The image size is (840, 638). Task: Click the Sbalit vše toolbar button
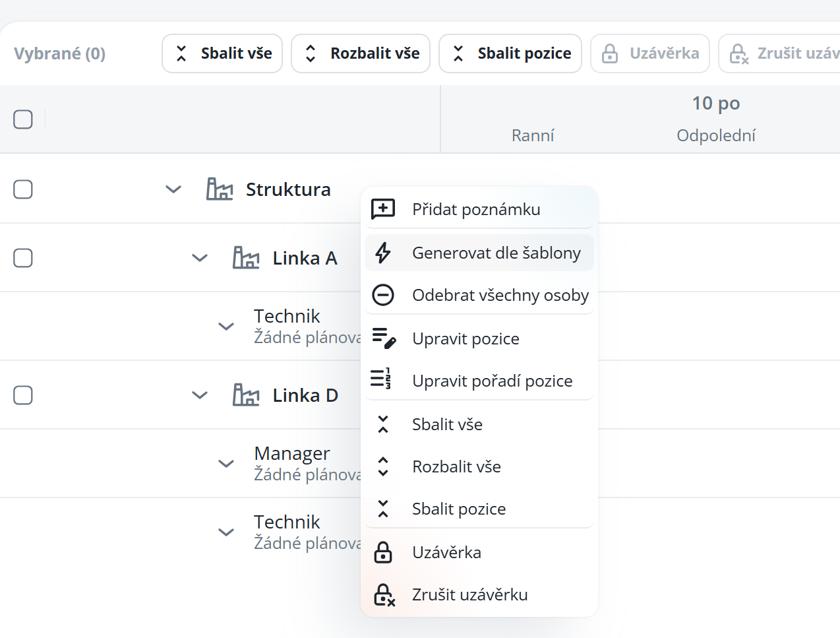click(222, 53)
